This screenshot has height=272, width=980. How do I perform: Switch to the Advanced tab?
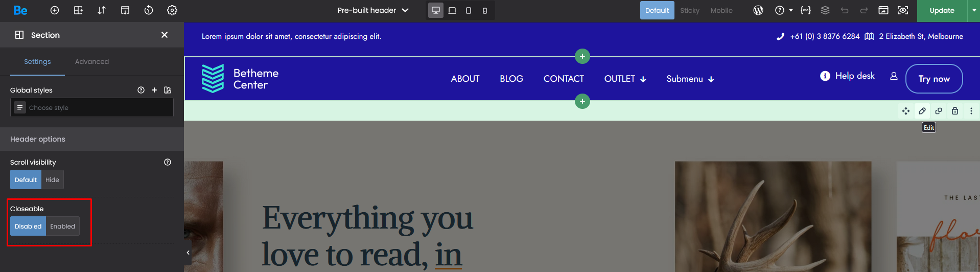coord(92,62)
